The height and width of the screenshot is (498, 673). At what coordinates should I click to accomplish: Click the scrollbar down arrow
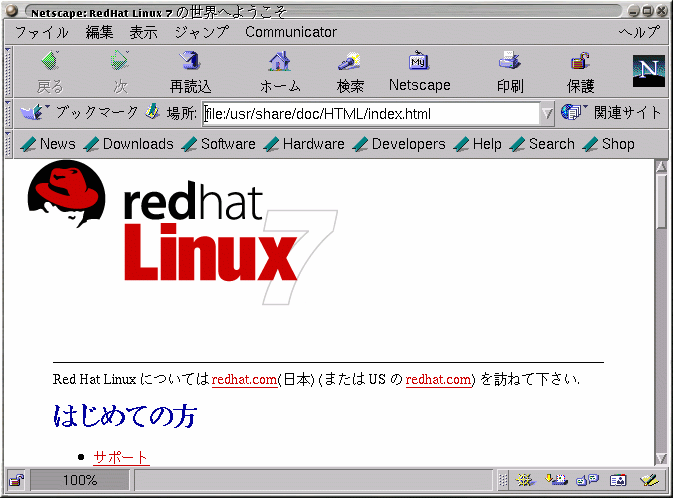(x=661, y=458)
